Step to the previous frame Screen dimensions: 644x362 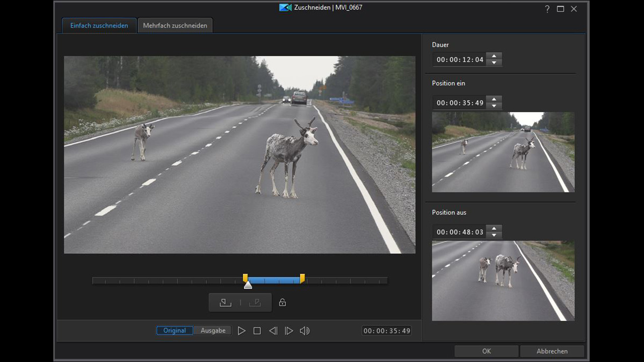[x=273, y=331]
